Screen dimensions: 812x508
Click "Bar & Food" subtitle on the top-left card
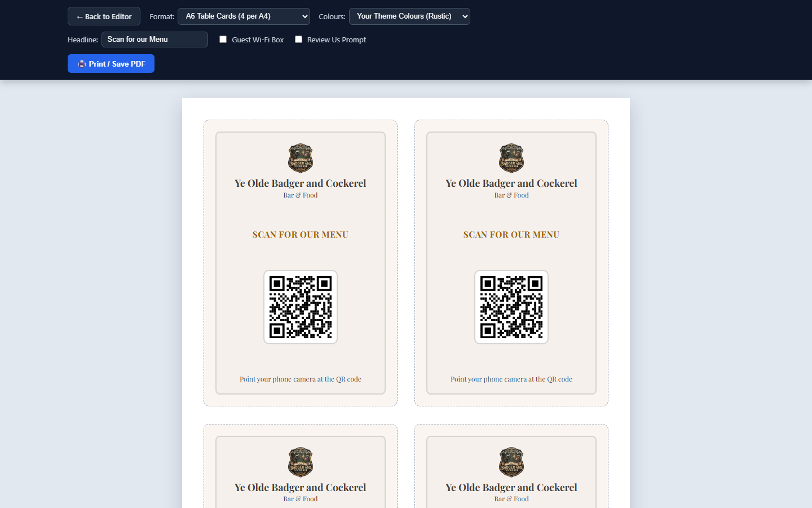301,195
